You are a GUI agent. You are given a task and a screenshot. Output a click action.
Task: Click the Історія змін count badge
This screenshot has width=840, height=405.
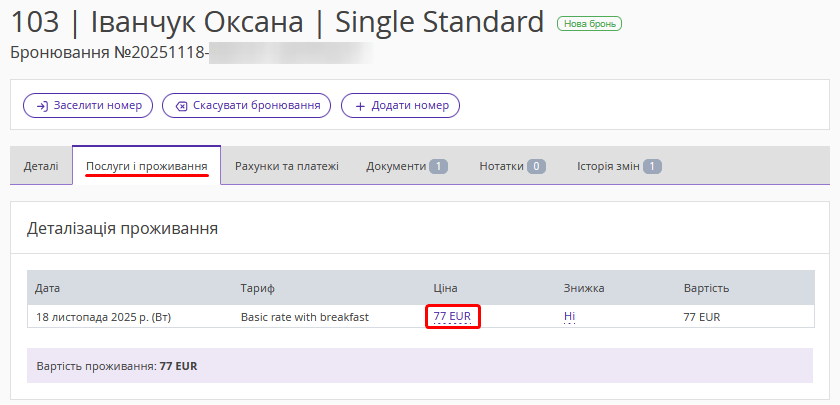tap(652, 166)
